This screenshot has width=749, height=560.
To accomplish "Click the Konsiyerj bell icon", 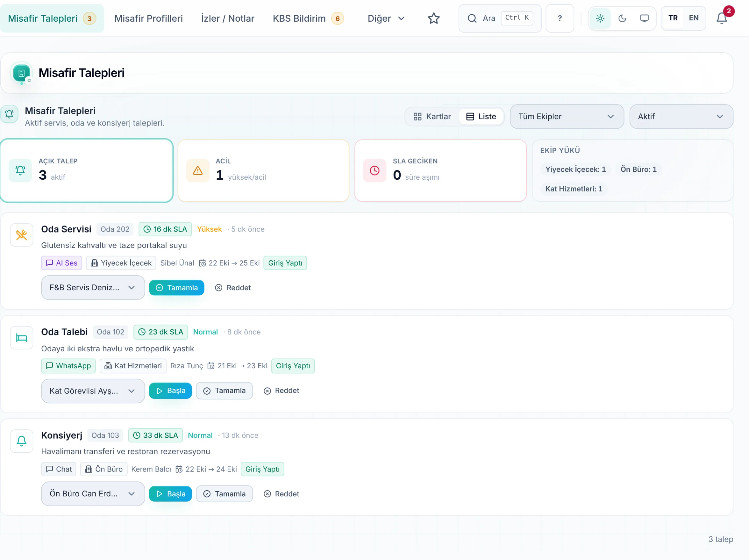I will (x=22, y=441).
